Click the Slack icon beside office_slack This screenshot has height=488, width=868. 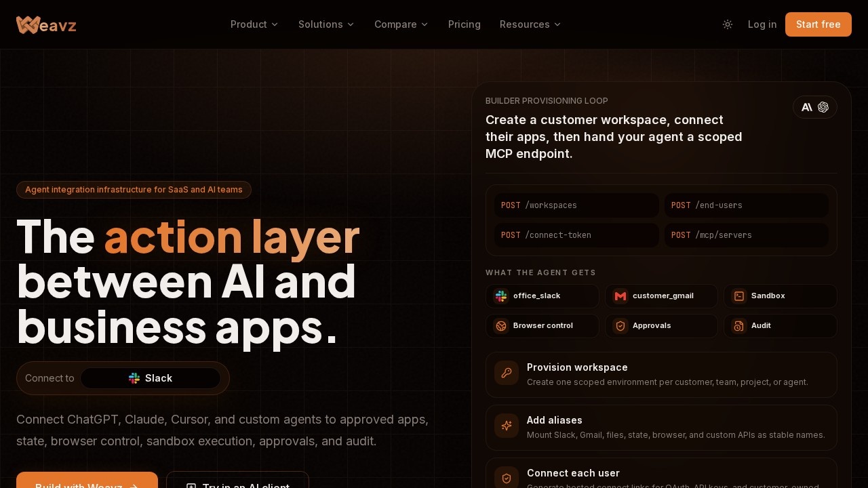click(501, 296)
